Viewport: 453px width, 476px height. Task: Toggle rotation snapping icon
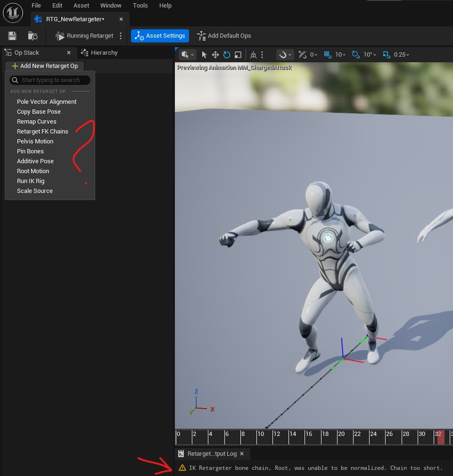point(355,55)
